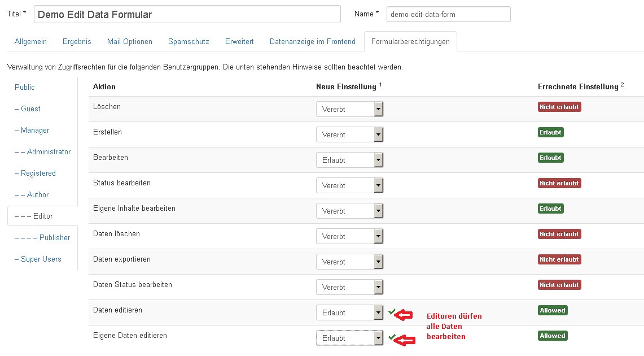
Task: Select the Manager user group
Action: point(34,130)
